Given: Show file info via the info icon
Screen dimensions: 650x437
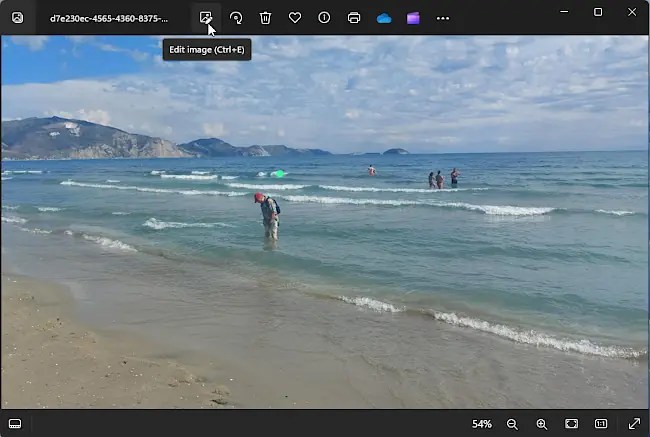Looking at the screenshot, I should [x=324, y=18].
